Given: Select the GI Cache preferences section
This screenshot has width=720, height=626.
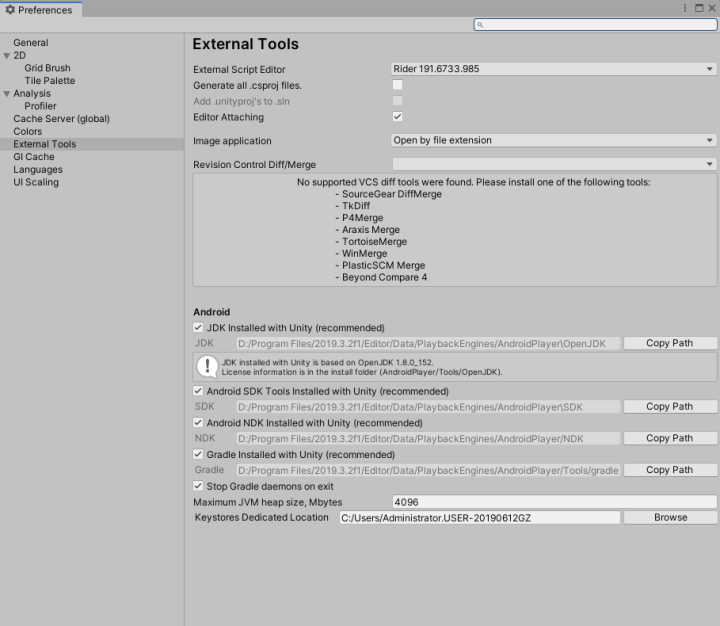Looking at the screenshot, I should [34, 157].
